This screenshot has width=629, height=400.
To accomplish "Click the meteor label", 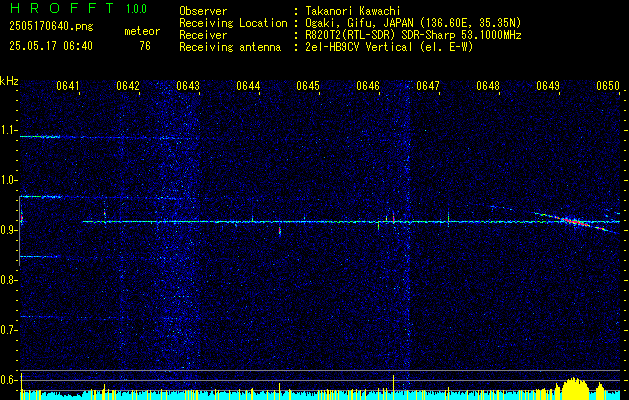I will tap(142, 31).
